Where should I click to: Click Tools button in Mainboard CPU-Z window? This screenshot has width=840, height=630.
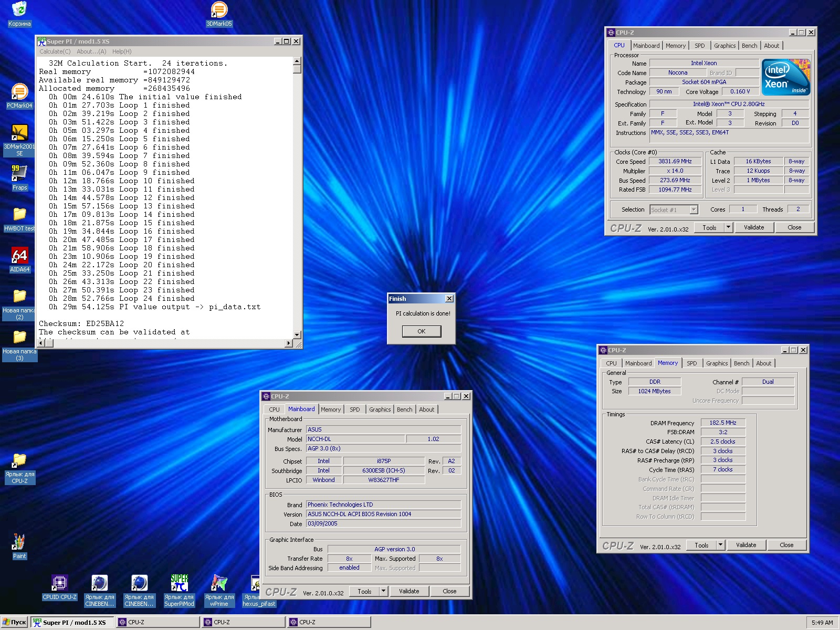tap(364, 591)
